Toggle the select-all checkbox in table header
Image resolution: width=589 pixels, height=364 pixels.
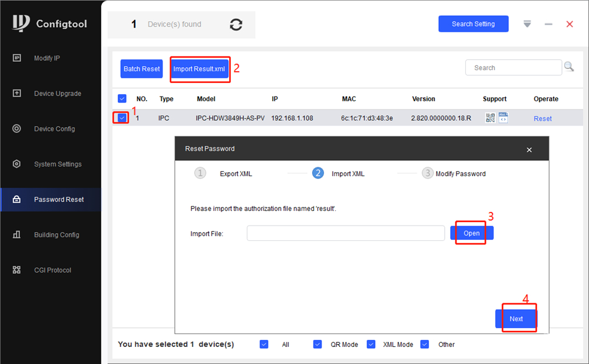pos(123,99)
